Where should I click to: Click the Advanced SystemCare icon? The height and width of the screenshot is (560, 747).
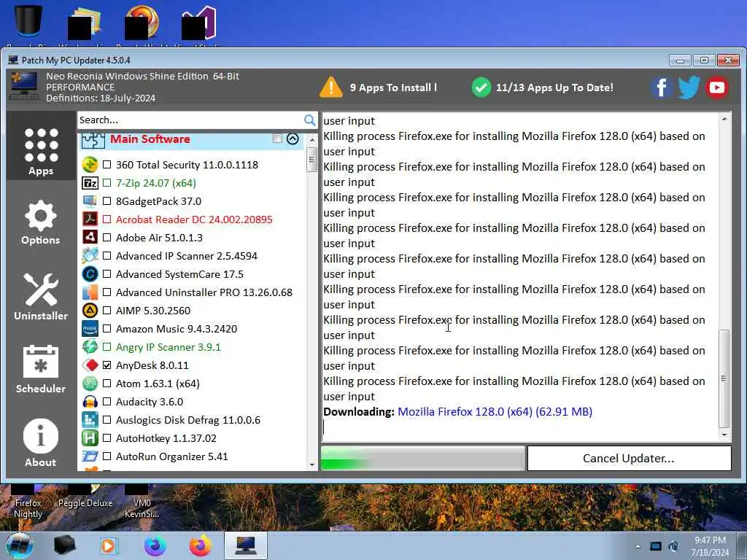click(x=90, y=274)
